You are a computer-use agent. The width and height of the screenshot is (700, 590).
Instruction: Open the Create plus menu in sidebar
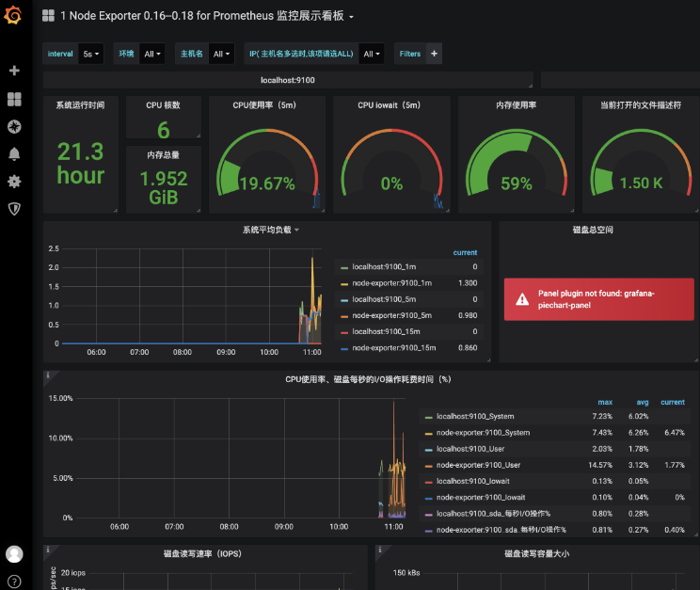tap(14, 71)
